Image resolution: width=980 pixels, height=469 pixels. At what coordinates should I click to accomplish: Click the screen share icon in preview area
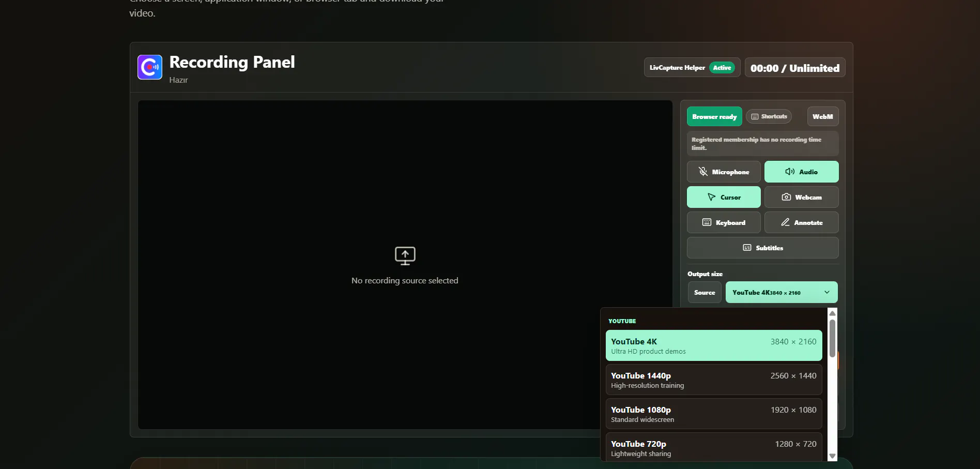[405, 255]
